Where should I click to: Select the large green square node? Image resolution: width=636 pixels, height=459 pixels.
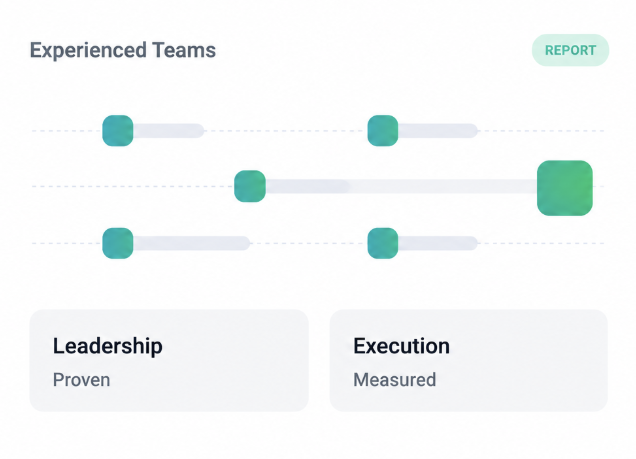point(565,188)
